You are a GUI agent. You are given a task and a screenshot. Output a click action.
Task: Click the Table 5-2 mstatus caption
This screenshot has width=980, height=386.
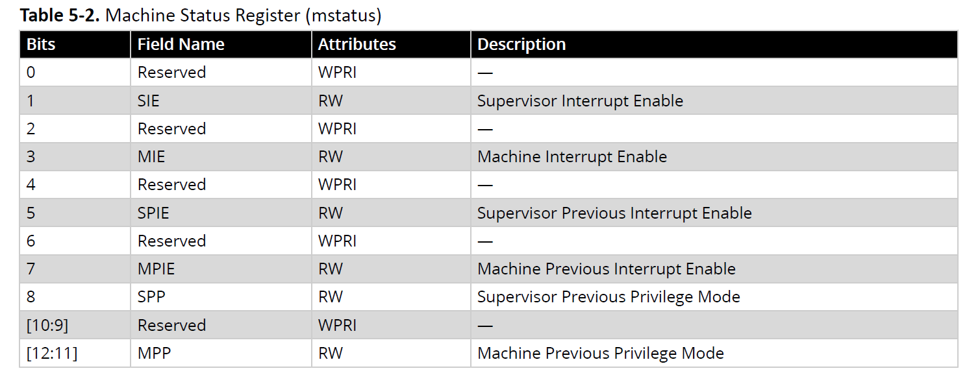(x=200, y=16)
